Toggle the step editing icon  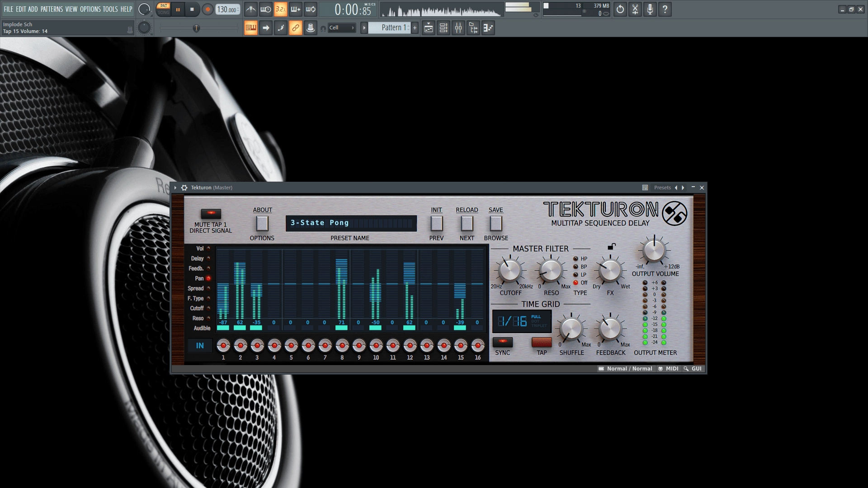(x=281, y=28)
